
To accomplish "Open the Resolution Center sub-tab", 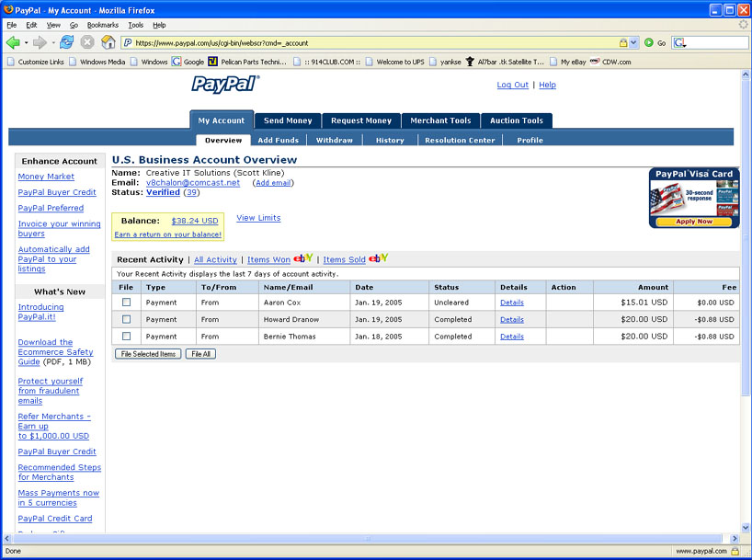I will [x=460, y=140].
